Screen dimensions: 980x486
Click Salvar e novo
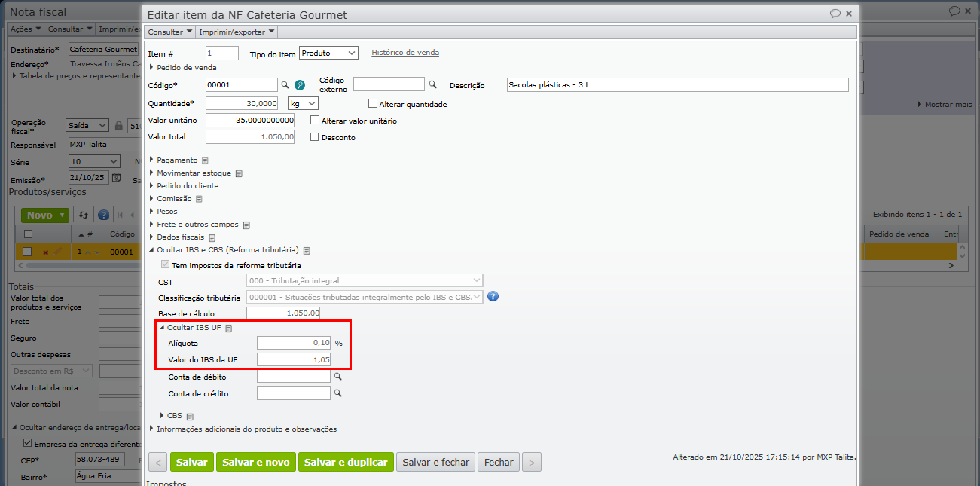[x=256, y=462]
